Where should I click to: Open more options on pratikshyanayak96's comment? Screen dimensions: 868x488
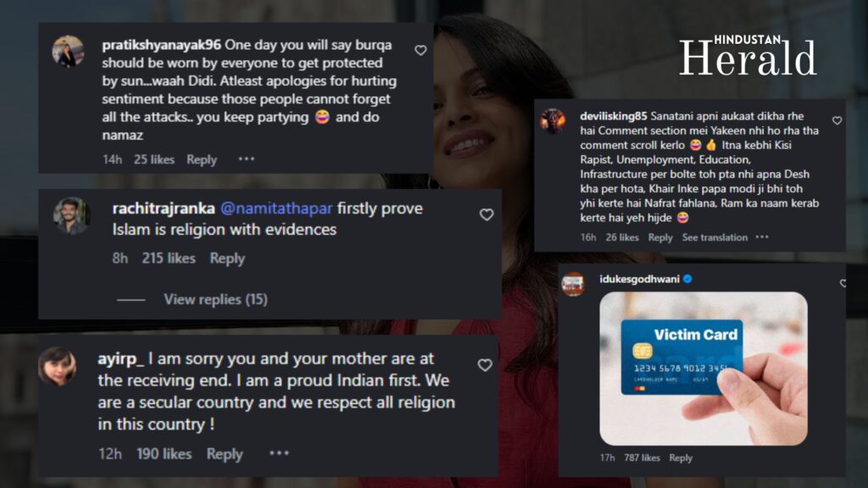(247, 158)
